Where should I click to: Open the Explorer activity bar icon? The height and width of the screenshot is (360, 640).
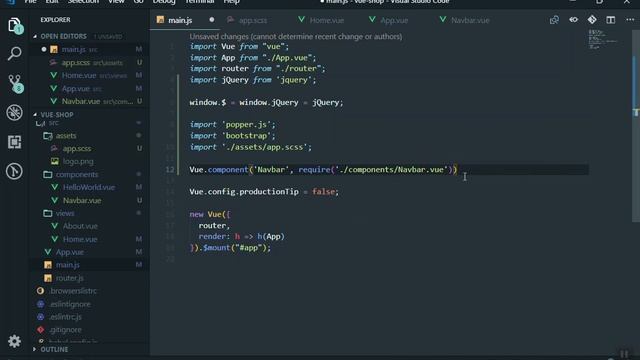click(x=15, y=25)
